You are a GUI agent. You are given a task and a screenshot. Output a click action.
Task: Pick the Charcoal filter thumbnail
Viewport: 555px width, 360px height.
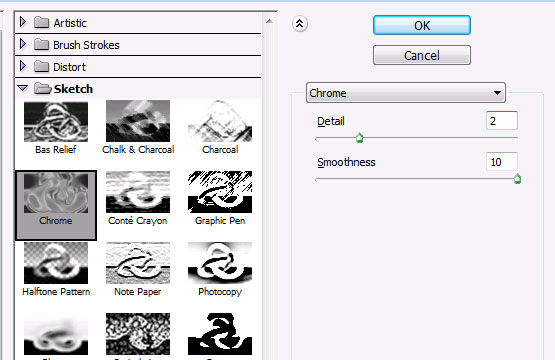pos(220,121)
